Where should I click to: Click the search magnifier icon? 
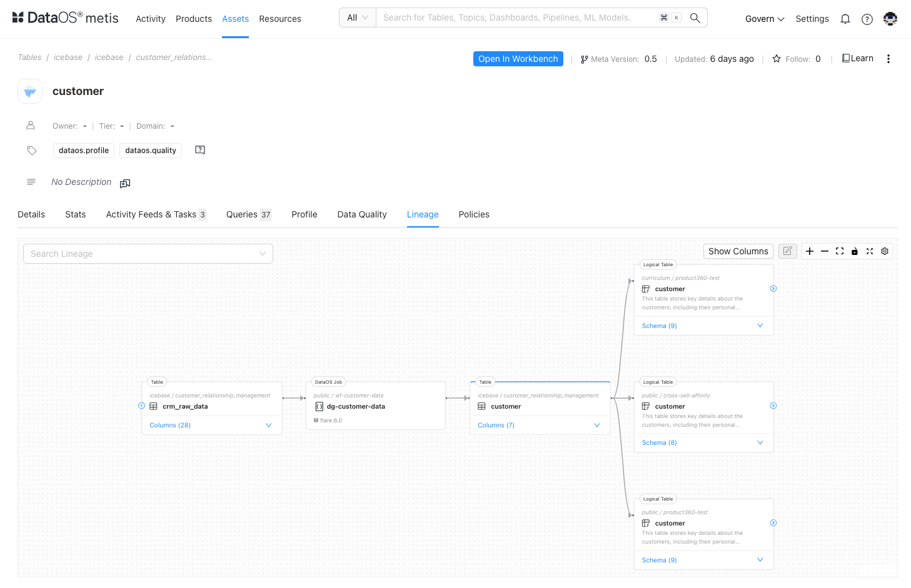pyautogui.click(x=695, y=18)
